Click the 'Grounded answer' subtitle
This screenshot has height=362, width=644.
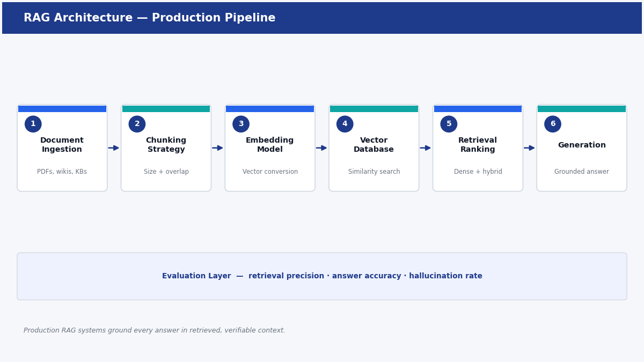pyautogui.click(x=582, y=172)
